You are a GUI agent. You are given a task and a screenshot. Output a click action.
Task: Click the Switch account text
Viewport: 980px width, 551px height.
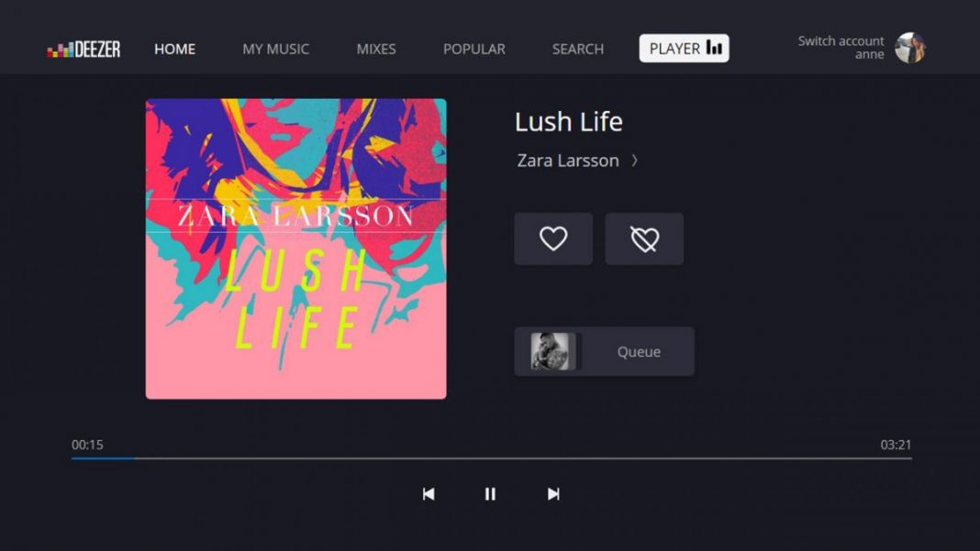[x=841, y=41]
